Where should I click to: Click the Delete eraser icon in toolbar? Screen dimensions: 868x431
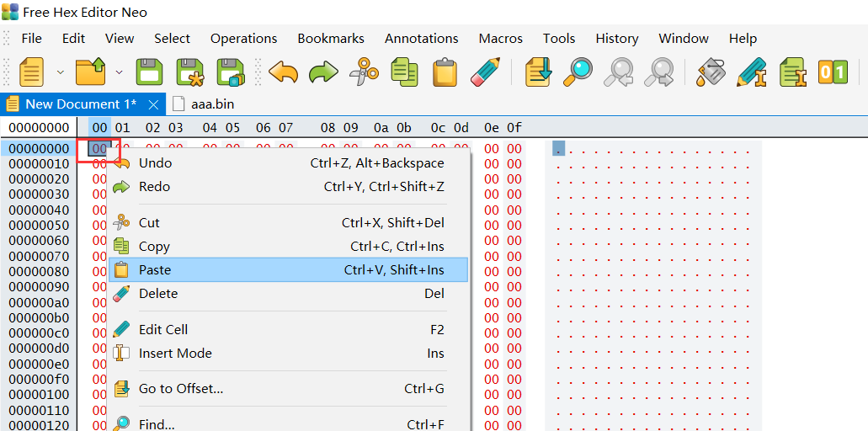click(485, 72)
